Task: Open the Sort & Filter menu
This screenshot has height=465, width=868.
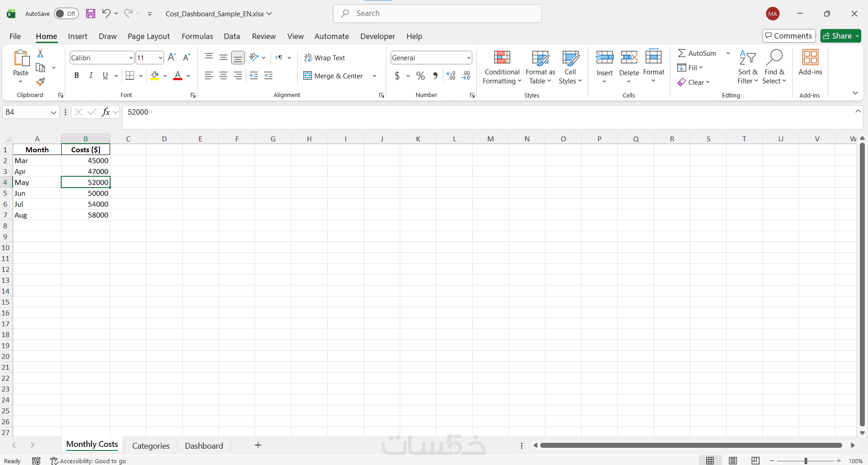Action: (747, 67)
